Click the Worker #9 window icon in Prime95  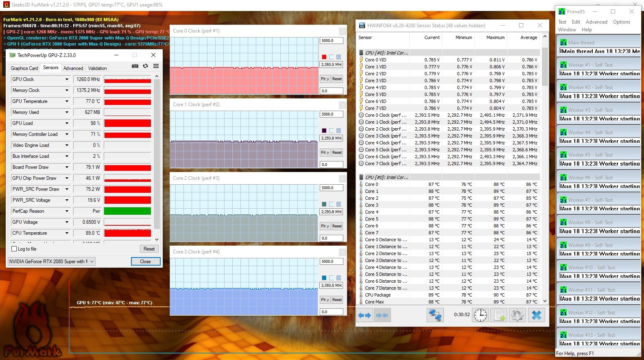pyautogui.click(x=563, y=245)
